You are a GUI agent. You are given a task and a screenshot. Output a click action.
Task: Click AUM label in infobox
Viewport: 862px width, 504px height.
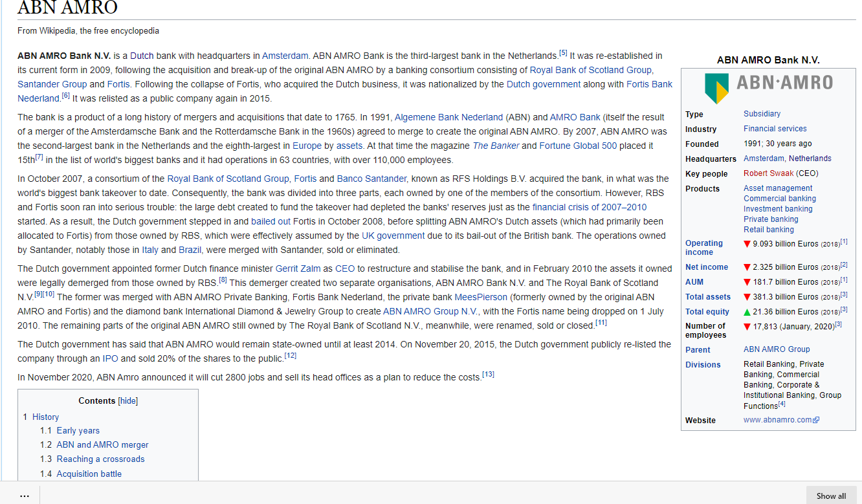click(x=694, y=282)
